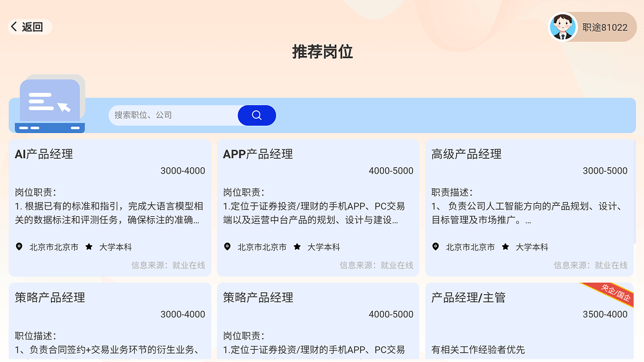Open 策略产品经理 card with 3000-4000 salary
The width and height of the screenshot is (644, 362).
click(x=110, y=321)
